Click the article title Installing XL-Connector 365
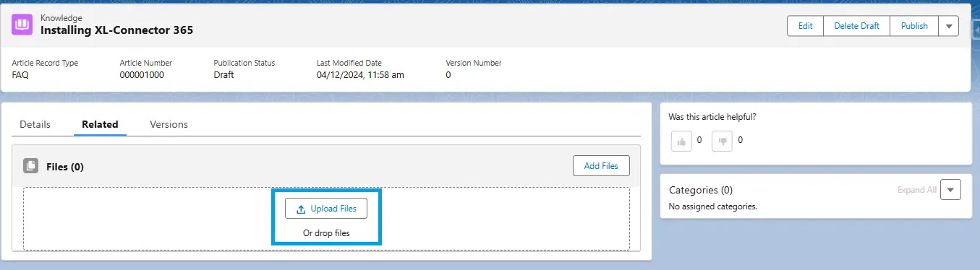 pos(116,30)
